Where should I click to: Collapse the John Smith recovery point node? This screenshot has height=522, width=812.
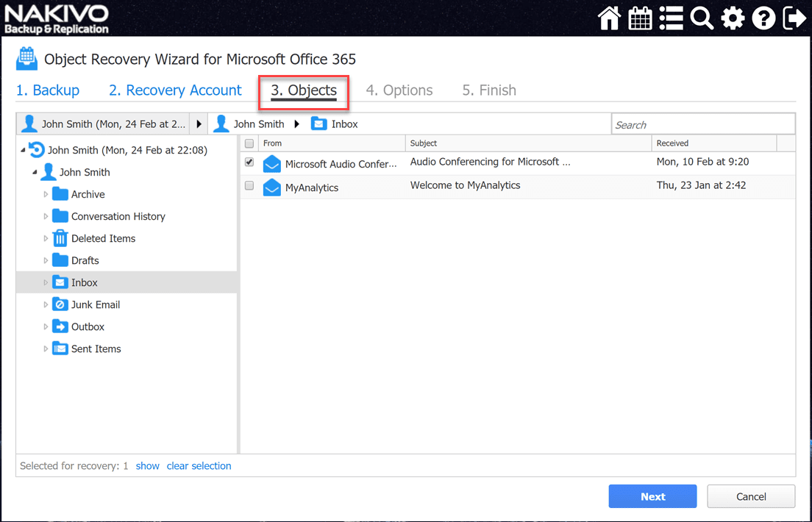[x=23, y=150]
